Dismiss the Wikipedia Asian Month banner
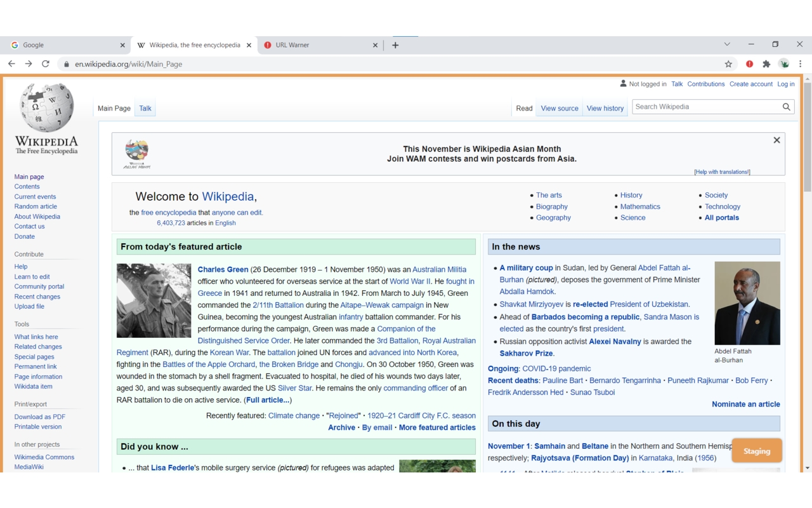812x508 pixels. pyautogui.click(x=776, y=140)
